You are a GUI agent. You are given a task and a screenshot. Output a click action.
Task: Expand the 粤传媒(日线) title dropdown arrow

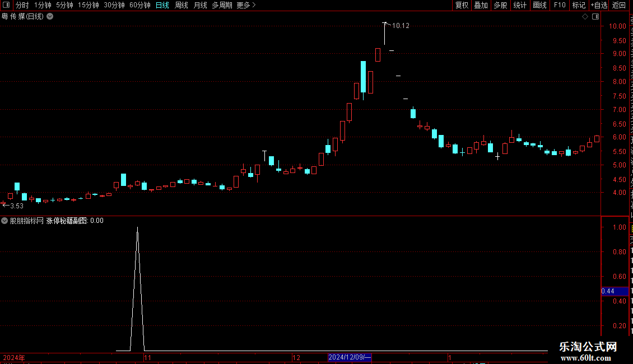pos(50,16)
